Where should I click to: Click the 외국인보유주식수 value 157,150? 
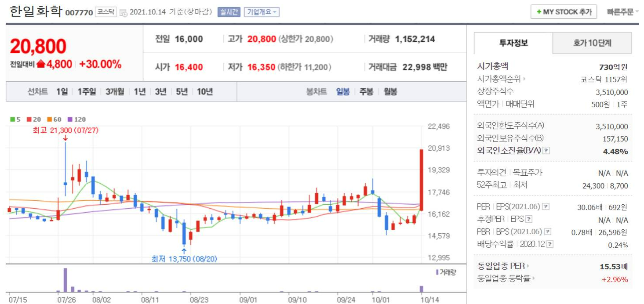pos(616,139)
